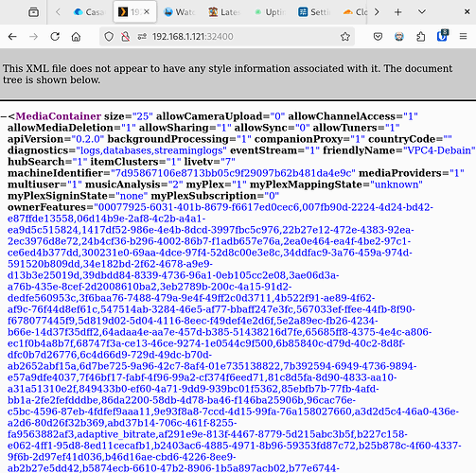Open a new tab with plus button
The image size is (476, 473).
(398, 12)
